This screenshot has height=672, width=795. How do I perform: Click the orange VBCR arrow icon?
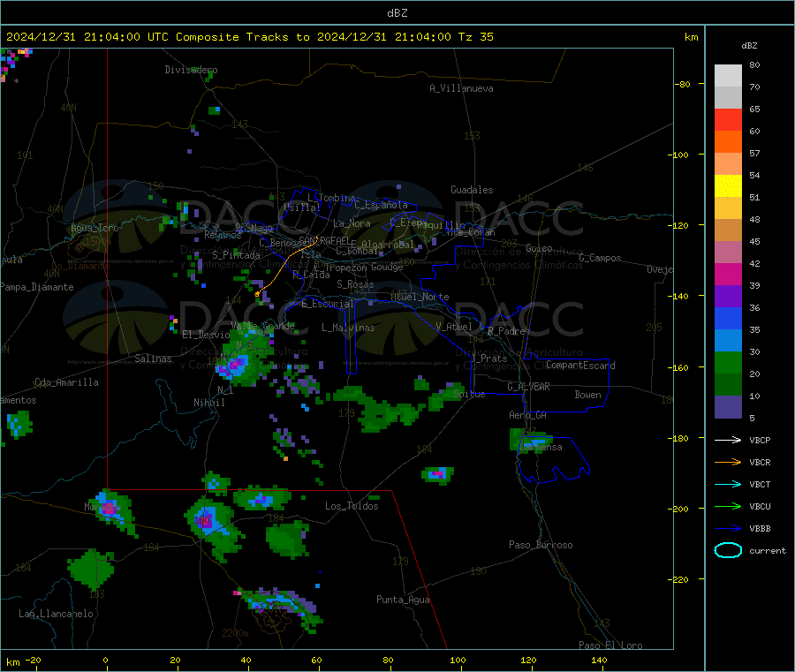(728, 462)
